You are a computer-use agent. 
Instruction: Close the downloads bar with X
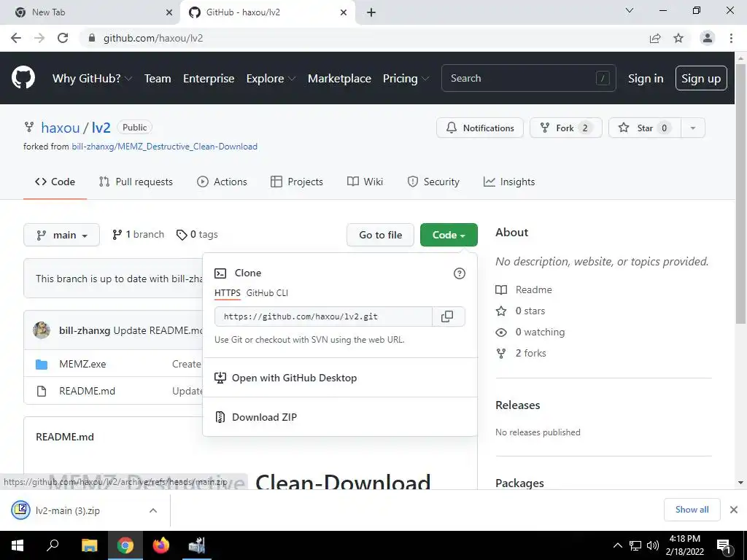pos(734,510)
